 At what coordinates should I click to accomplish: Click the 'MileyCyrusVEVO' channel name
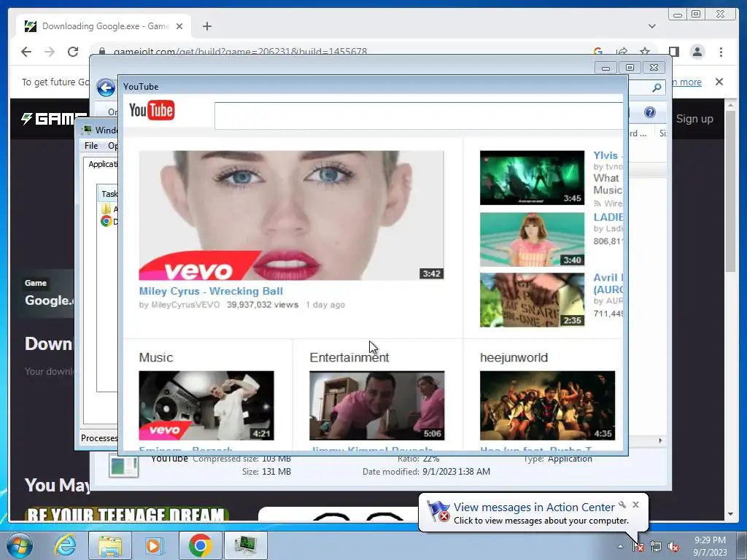(x=185, y=305)
